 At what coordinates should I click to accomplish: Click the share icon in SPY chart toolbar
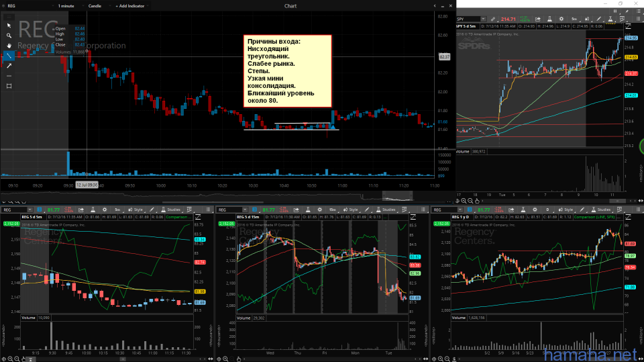538,19
